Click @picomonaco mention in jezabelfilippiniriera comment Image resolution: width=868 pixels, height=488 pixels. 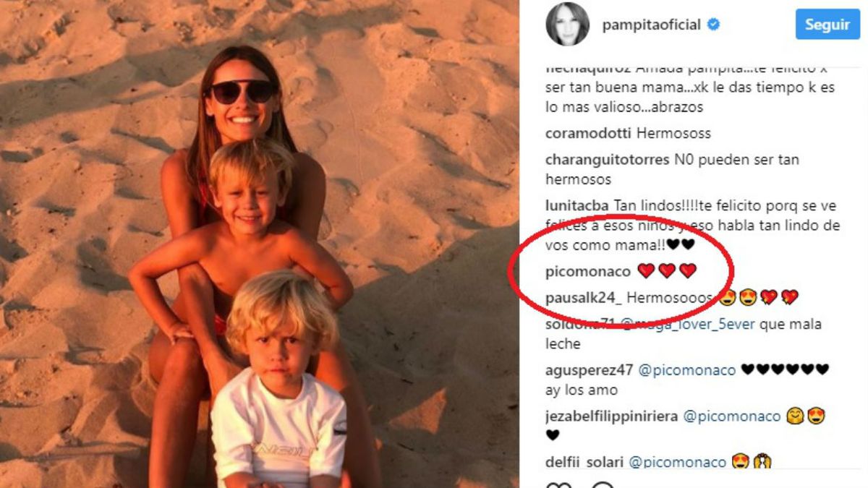[x=732, y=416]
